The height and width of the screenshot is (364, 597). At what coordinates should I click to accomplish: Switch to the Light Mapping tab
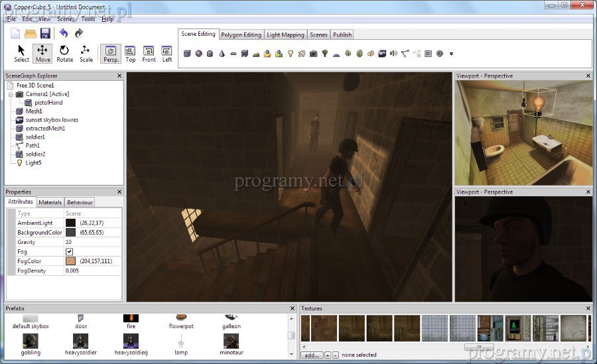285,34
